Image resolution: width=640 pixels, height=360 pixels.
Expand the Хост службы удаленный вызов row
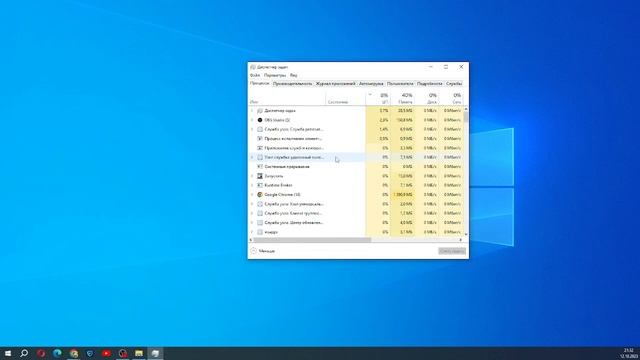252,157
